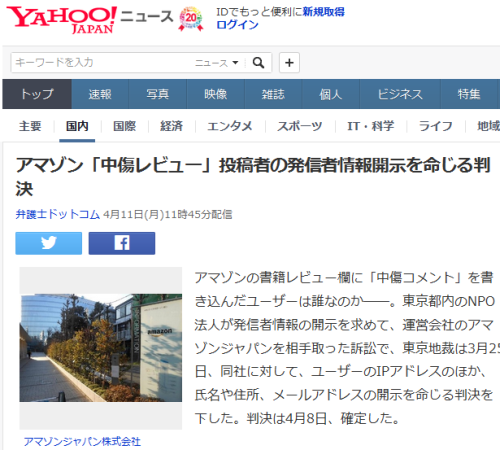
Task: Select the 写真 tab
Action: click(x=158, y=94)
